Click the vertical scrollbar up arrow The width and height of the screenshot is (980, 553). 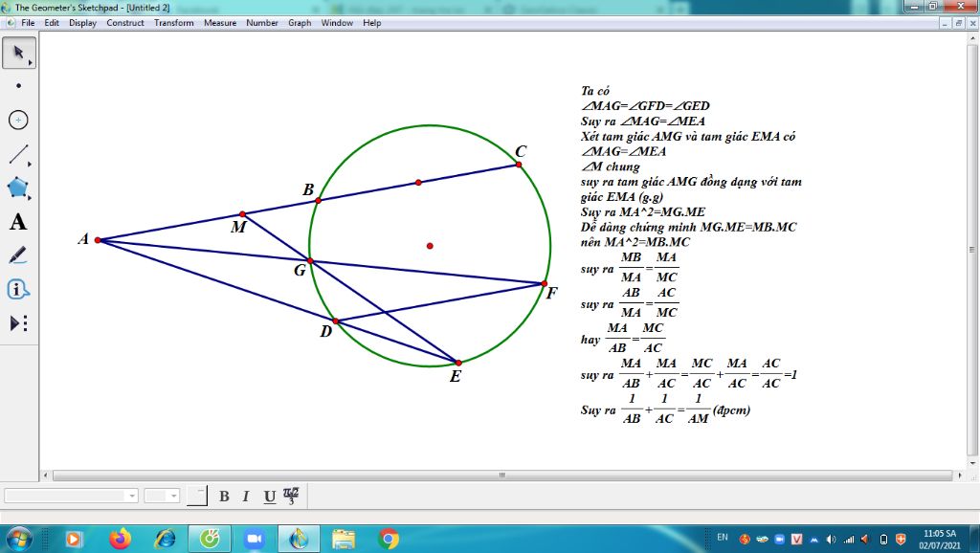coord(972,38)
